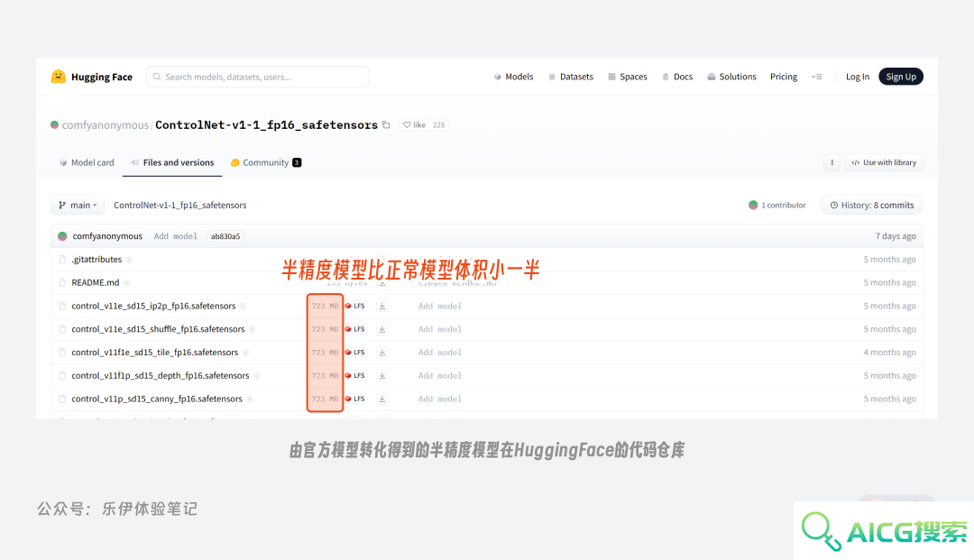
Task: Switch to the Model card tab
Action: (x=87, y=162)
